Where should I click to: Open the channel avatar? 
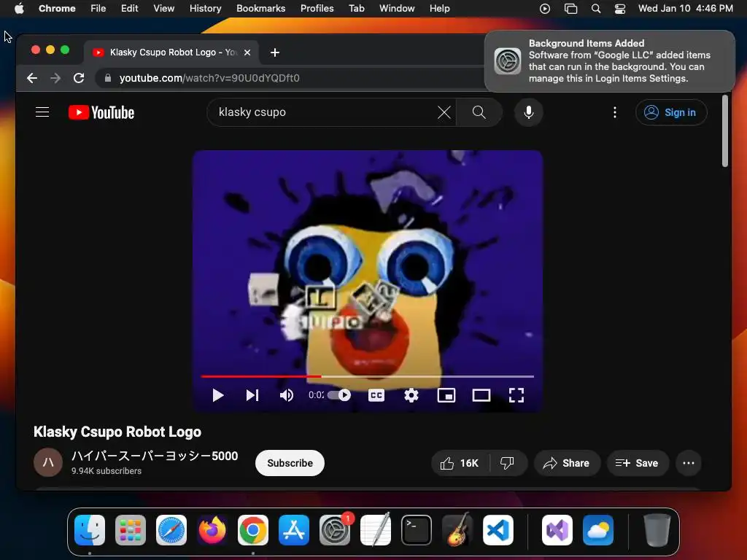(48, 462)
